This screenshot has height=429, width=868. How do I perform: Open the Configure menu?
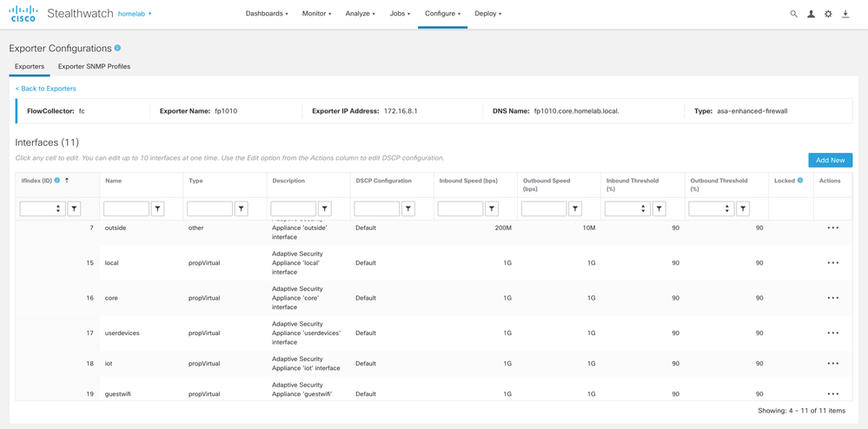tap(443, 14)
